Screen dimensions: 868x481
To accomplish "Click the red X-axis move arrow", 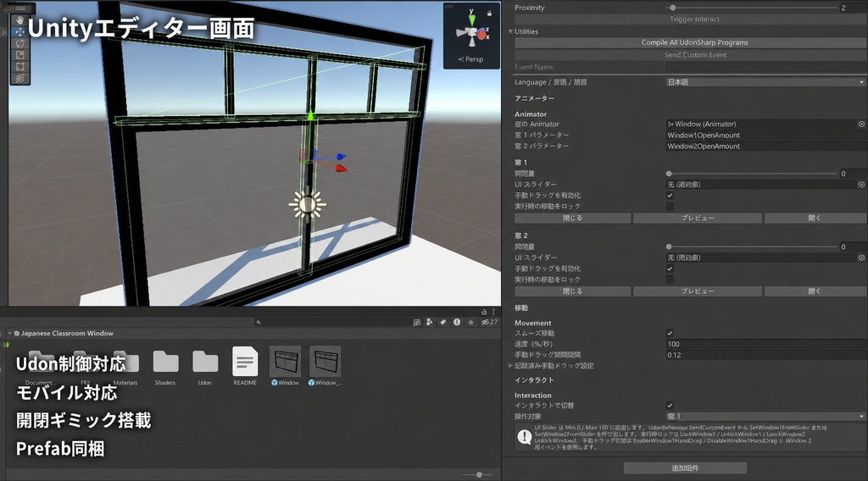I will coord(341,168).
